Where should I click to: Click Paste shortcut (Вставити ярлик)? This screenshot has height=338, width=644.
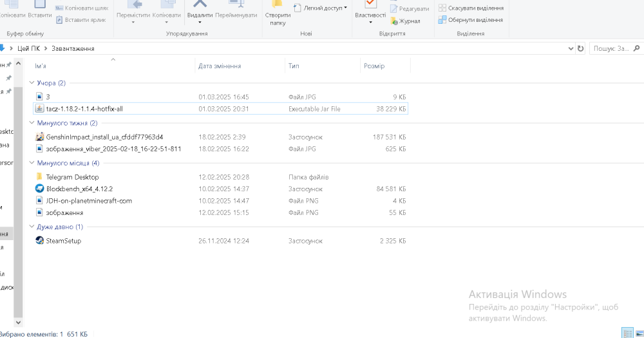point(81,20)
